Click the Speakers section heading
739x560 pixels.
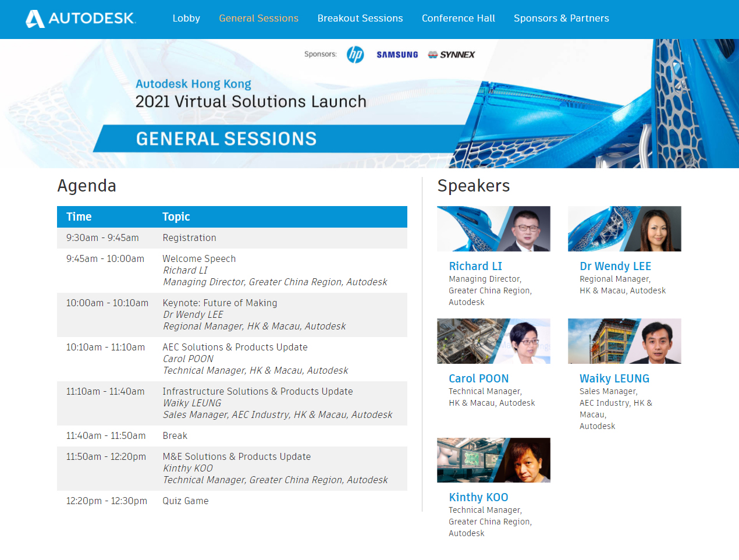474,186
